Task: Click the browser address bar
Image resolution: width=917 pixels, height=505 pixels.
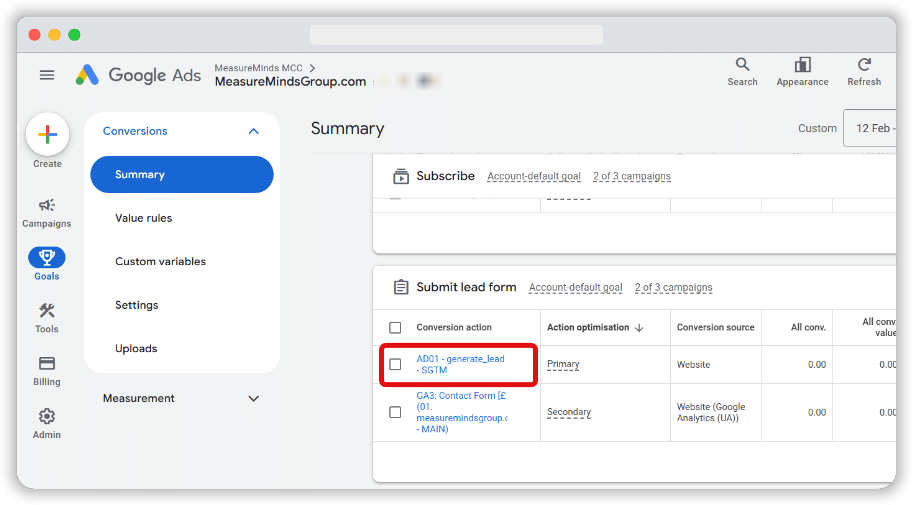Action: click(x=456, y=34)
